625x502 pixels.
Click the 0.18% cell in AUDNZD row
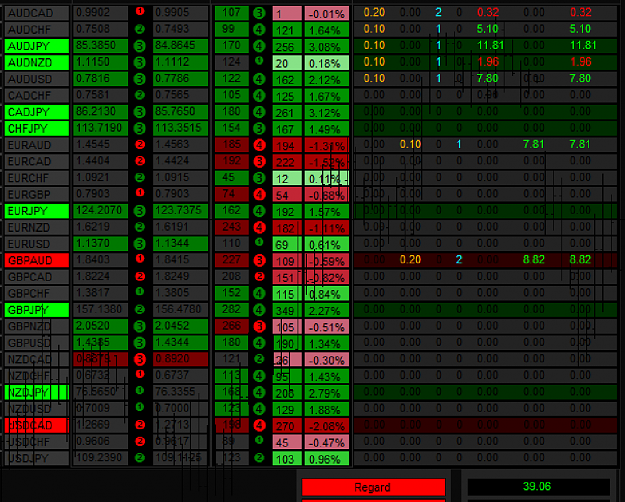click(x=326, y=63)
